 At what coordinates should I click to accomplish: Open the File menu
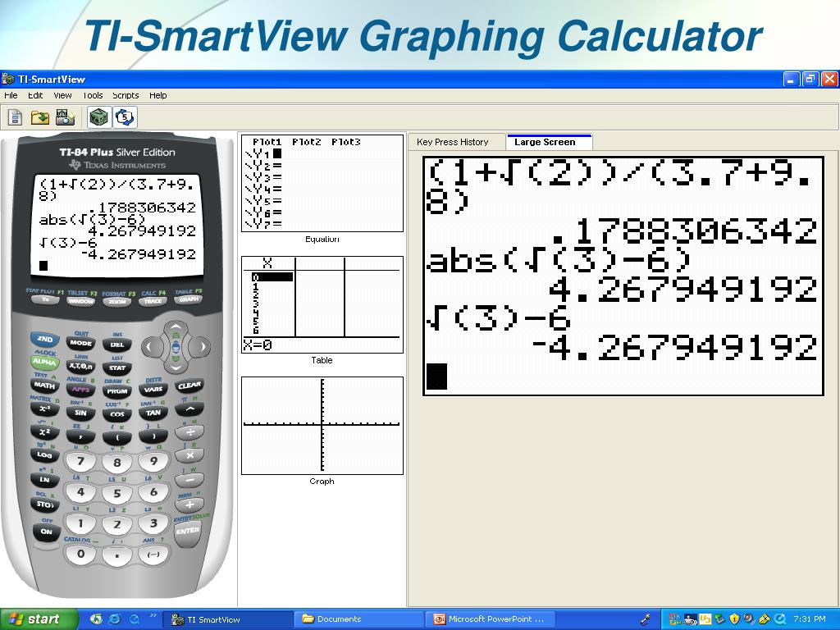pyautogui.click(x=11, y=95)
